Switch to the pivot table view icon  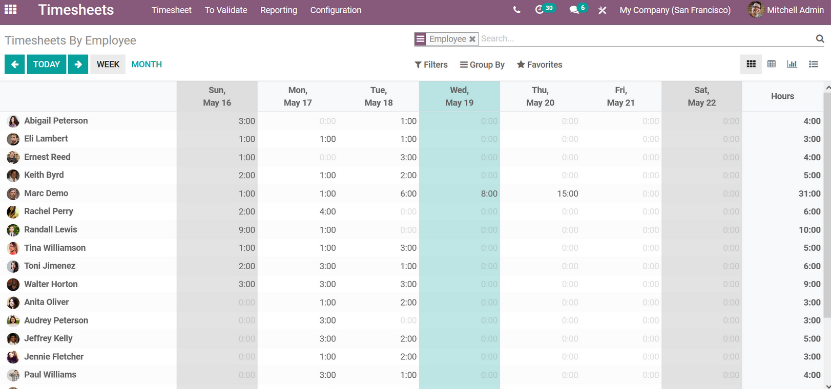772,64
